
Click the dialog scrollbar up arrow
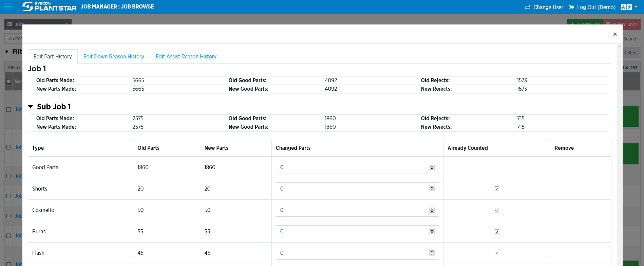point(620,47)
